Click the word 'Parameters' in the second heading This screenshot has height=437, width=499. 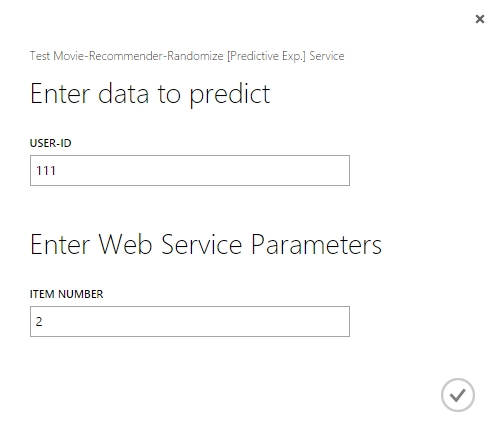316,245
